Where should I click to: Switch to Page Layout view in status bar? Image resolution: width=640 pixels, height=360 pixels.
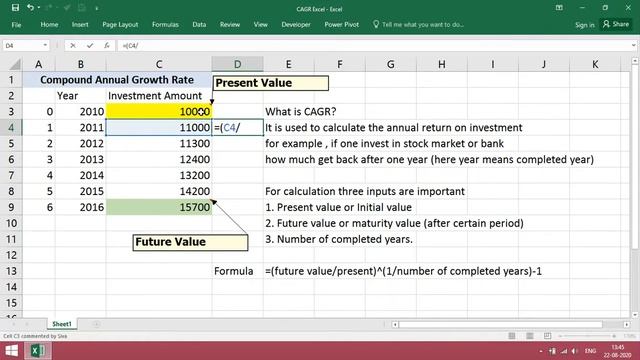(x=529, y=336)
